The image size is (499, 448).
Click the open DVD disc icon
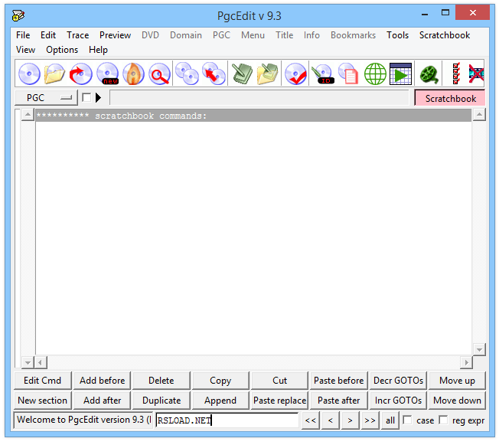coord(29,74)
